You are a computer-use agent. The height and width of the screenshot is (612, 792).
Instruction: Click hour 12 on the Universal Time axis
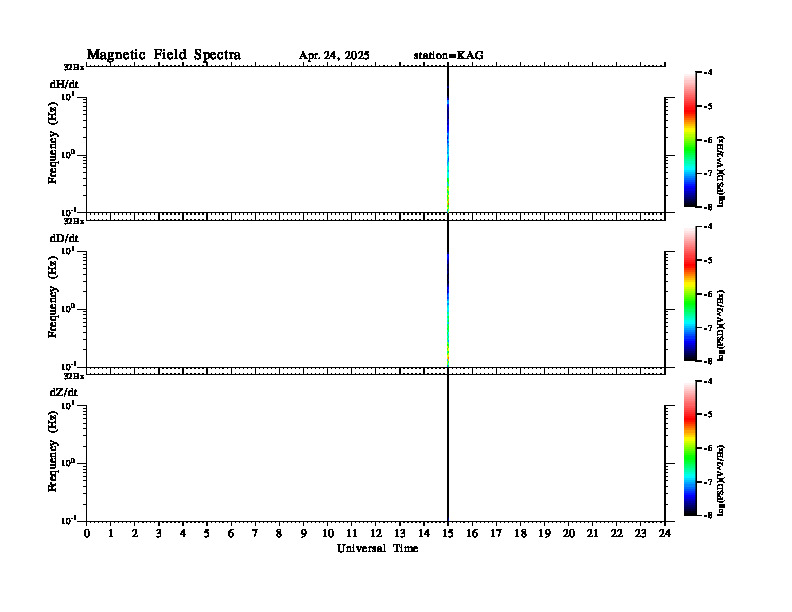[376, 533]
